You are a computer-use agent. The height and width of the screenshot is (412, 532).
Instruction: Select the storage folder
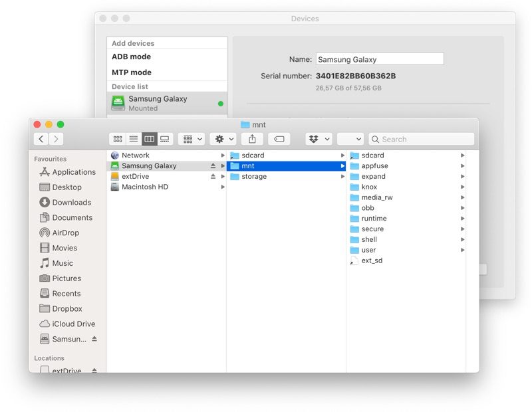[286, 176]
